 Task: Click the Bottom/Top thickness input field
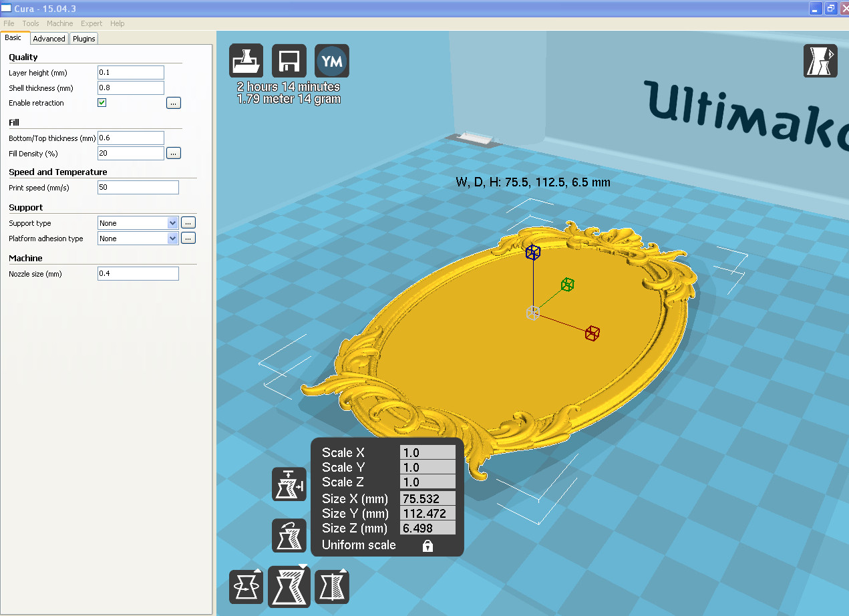[x=131, y=138]
